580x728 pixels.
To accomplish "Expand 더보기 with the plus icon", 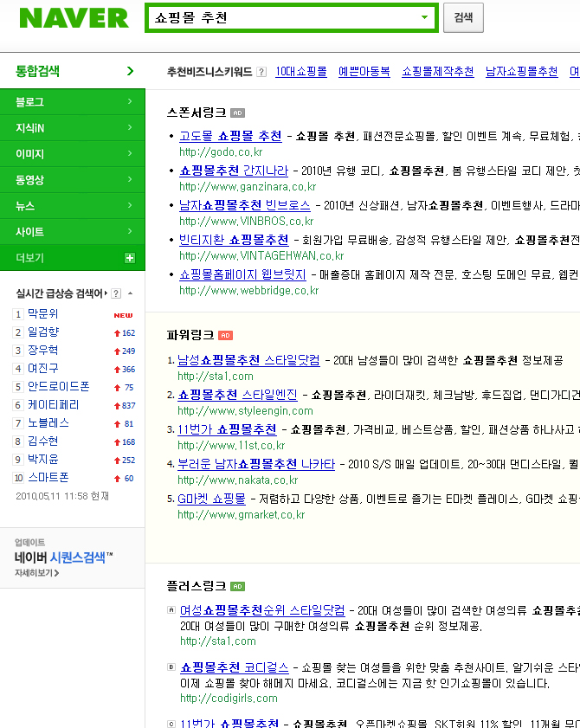I will click(130, 258).
